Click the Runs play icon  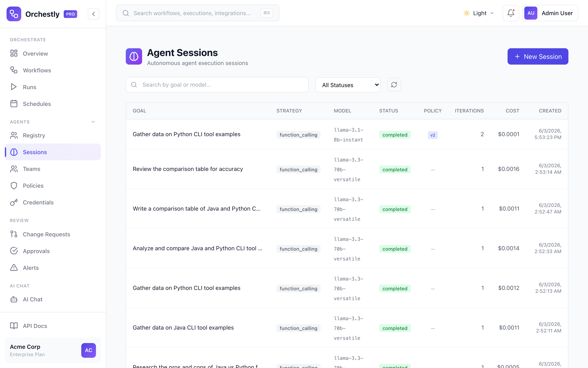point(14,87)
